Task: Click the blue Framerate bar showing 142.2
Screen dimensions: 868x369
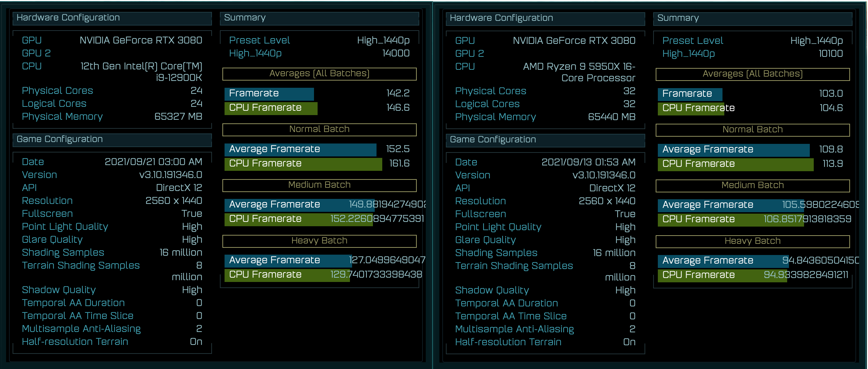Action: 269,94
